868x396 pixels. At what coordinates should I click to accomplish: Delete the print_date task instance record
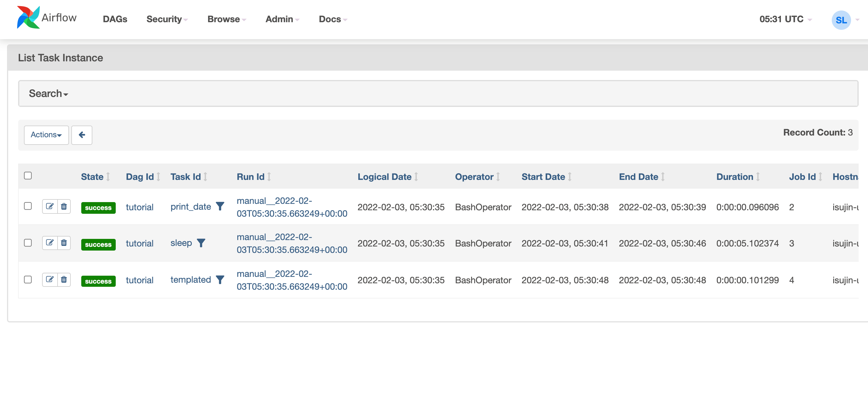coord(64,206)
